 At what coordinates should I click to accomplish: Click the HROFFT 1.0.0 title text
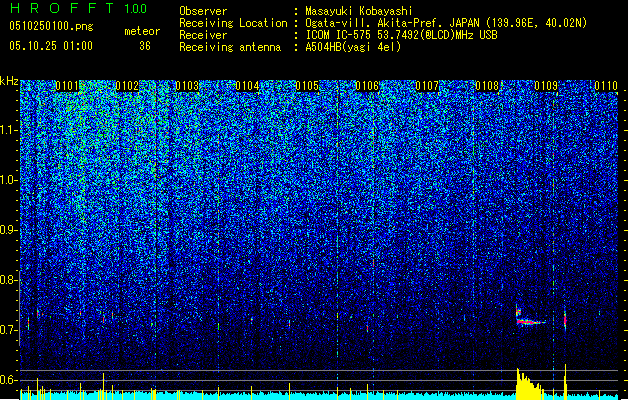[x=78, y=8]
